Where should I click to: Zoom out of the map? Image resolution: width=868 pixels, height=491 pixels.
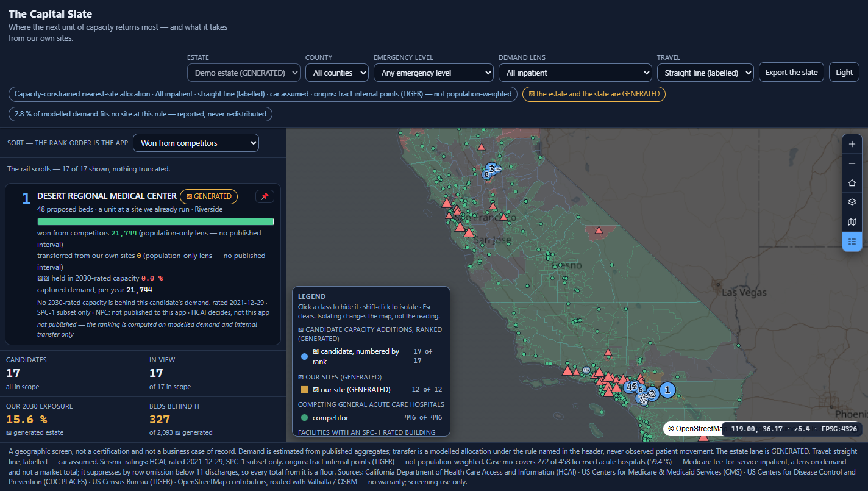tap(852, 163)
